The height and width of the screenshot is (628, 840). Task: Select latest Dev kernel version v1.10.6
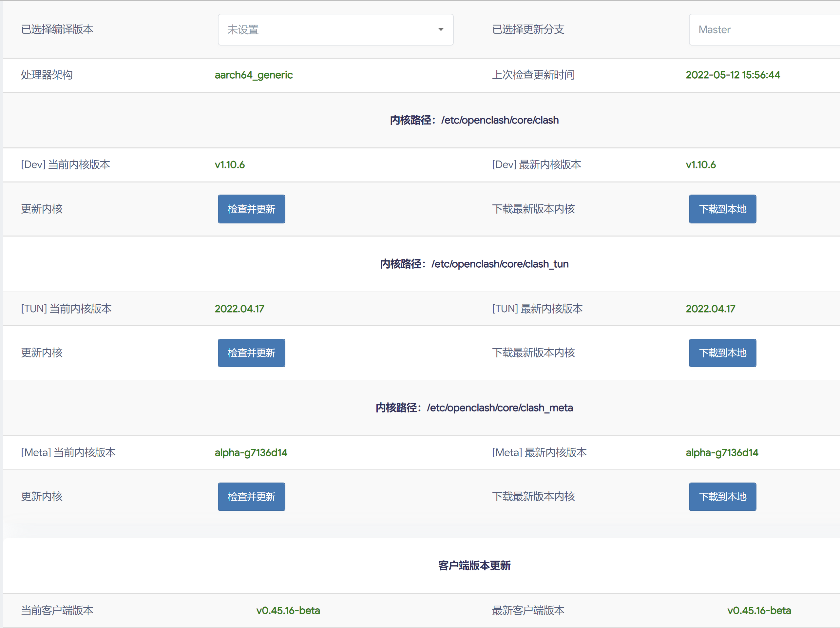click(701, 165)
